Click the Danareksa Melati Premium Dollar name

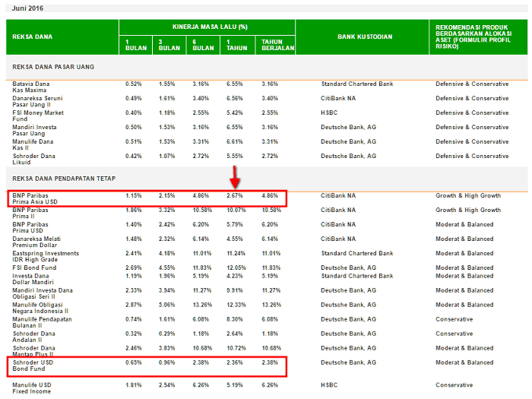pos(36,242)
